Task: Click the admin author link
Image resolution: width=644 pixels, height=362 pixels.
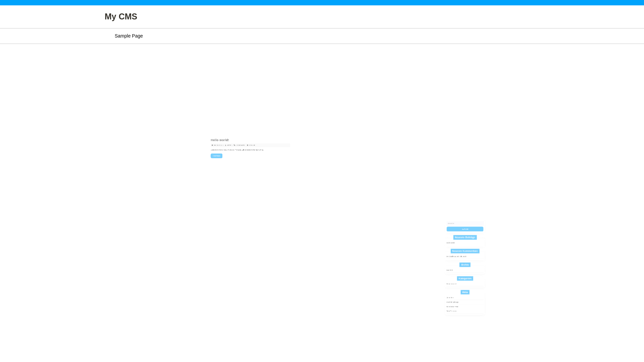Action: (x=229, y=145)
